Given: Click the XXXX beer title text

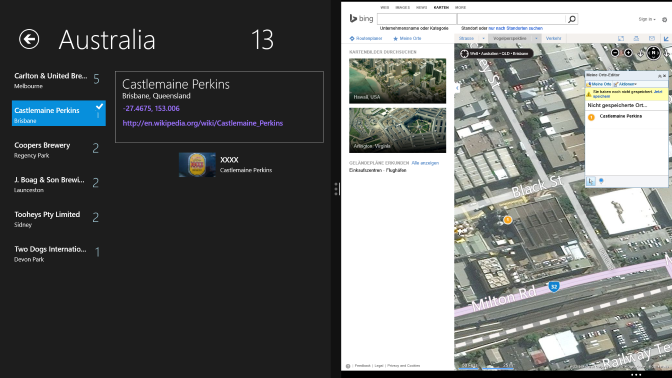Looking at the screenshot, I should [x=229, y=160].
